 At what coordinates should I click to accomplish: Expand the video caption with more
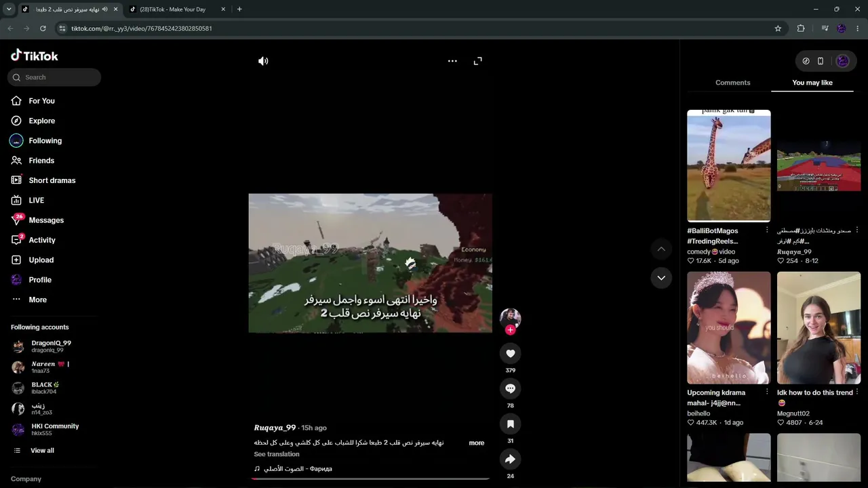[477, 443]
